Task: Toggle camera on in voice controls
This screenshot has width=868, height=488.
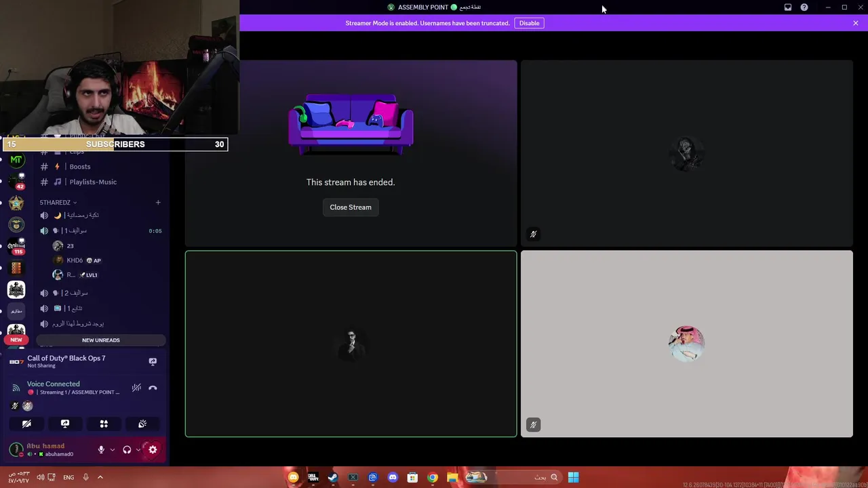Action: coord(26,424)
